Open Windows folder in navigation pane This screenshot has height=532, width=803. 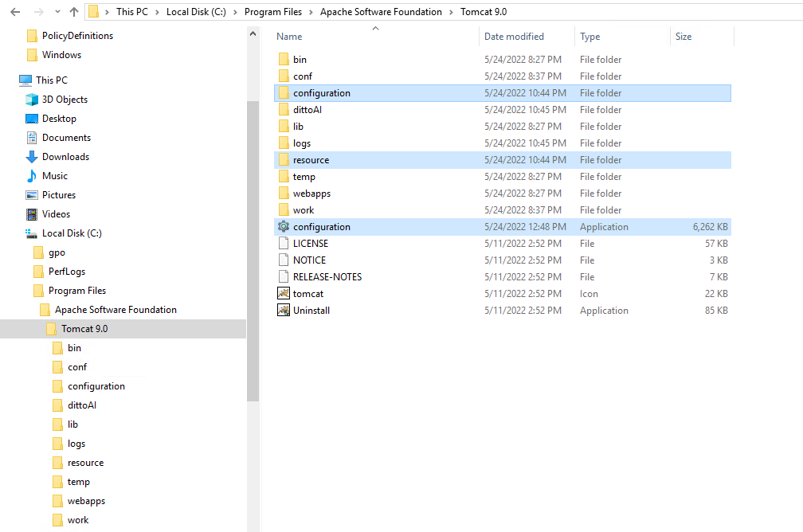tap(61, 55)
